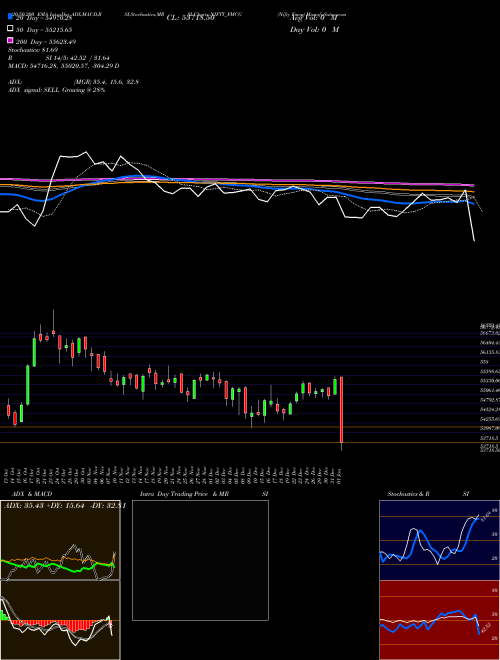Click the empty Intra Day Trading Price box
The image size is (500, 660).
click(200, 560)
